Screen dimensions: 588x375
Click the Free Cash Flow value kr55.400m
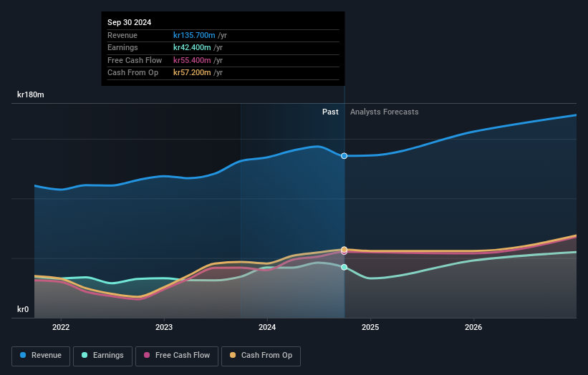[192, 60]
